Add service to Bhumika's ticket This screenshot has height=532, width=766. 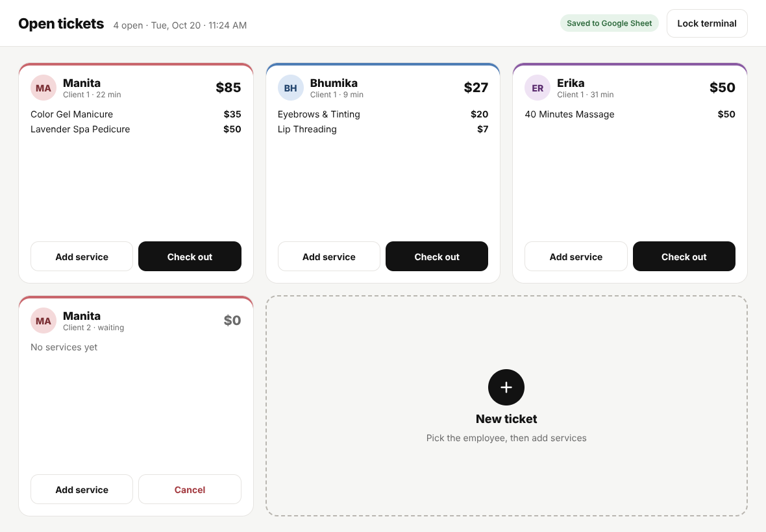click(x=328, y=256)
